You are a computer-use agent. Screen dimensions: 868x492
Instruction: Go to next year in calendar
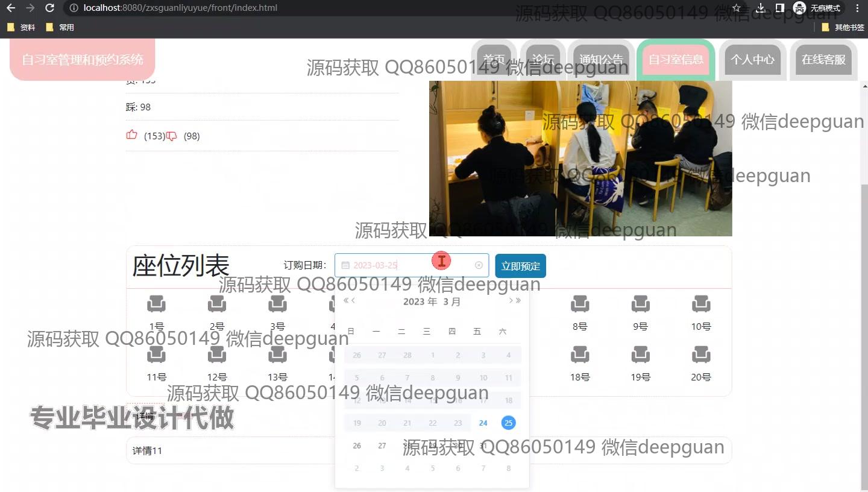coord(518,301)
